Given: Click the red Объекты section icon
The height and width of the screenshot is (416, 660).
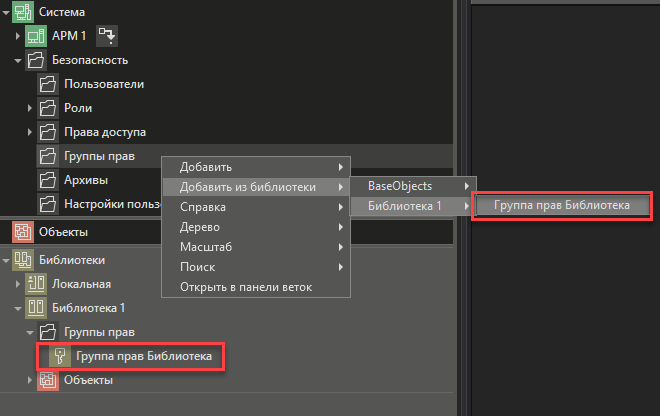Looking at the screenshot, I should (19, 232).
